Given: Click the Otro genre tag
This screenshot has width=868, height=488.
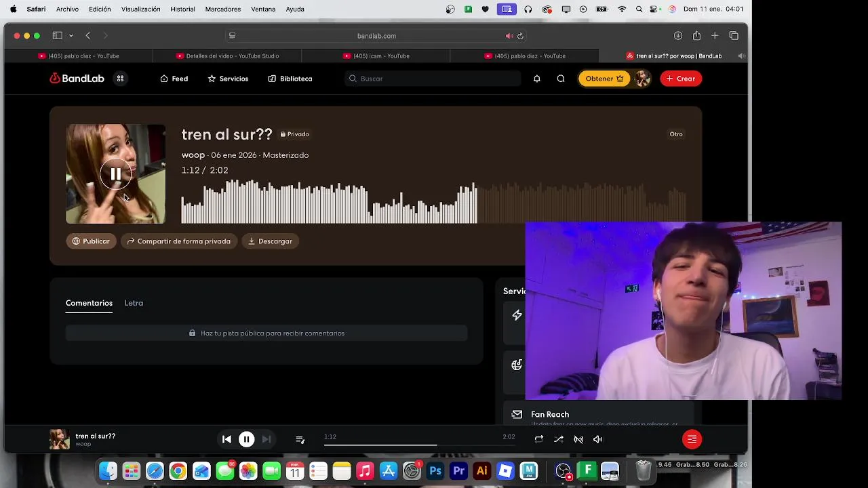Looking at the screenshot, I should tap(676, 134).
